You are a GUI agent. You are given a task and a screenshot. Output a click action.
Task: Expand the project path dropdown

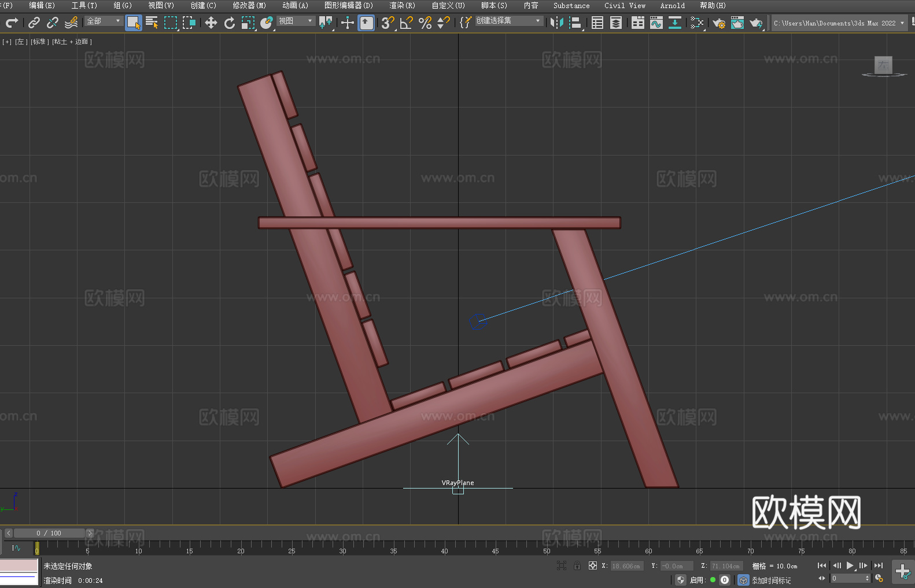click(x=902, y=23)
